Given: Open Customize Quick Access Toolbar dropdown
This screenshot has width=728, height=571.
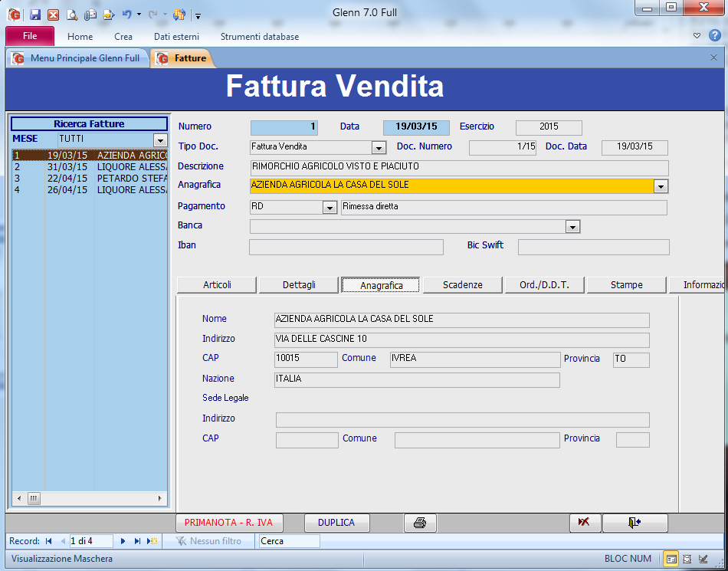Looking at the screenshot, I should (x=198, y=16).
